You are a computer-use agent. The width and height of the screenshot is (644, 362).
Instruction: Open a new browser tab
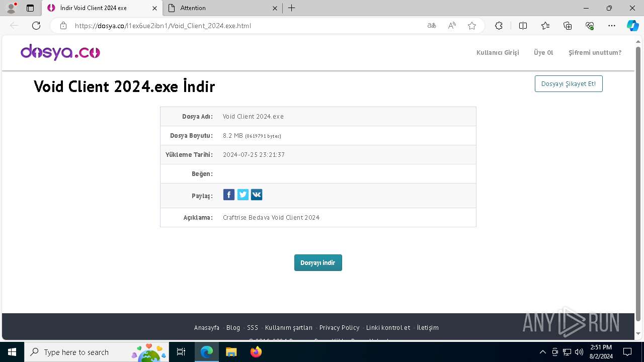click(x=292, y=8)
